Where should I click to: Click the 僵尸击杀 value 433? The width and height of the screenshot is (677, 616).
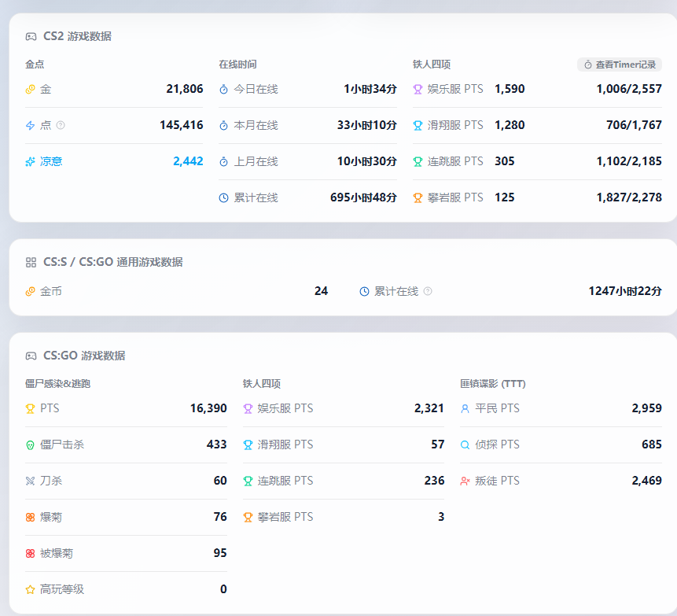[x=217, y=444]
